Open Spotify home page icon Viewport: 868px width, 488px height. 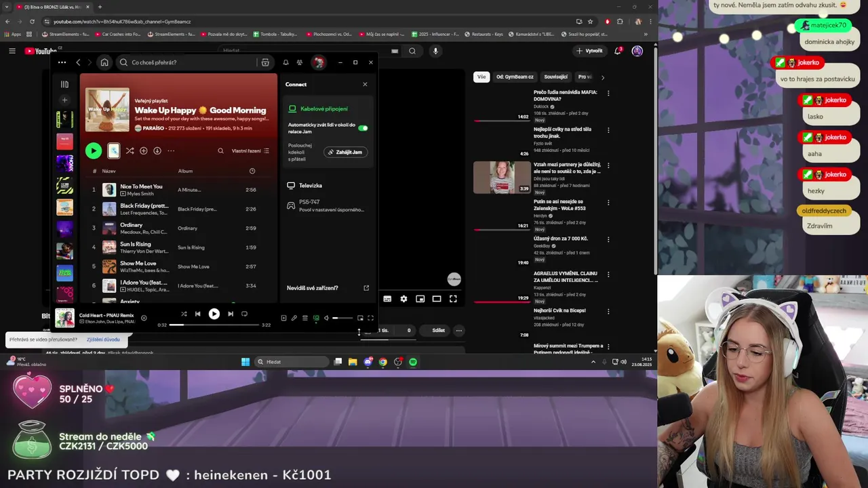click(x=104, y=62)
